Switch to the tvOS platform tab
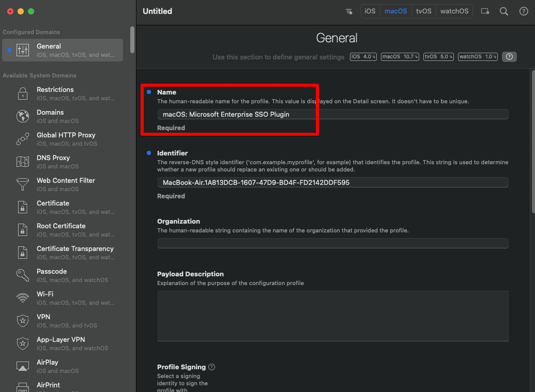Viewport: 535px width, 392px height. coord(424,11)
